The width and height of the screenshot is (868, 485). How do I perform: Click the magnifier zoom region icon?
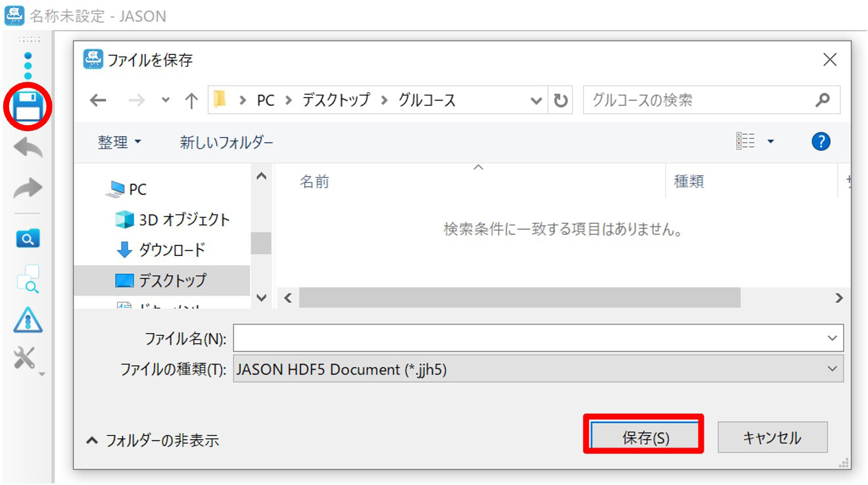coord(28,279)
